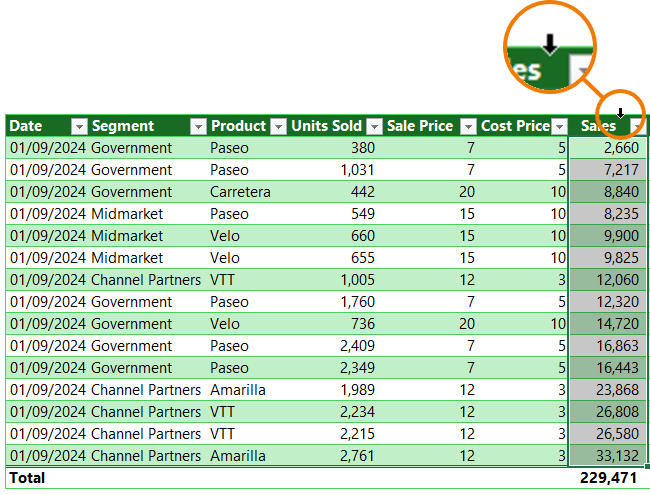650x495 pixels.
Task: Click Velo in the 655 units row
Action: pos(225,258)
